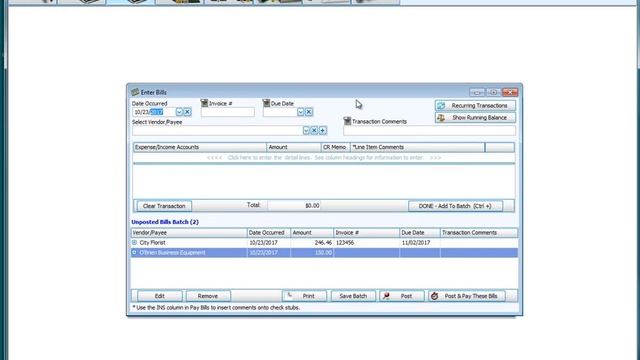Click Post & Pay These Bills

[467, 296]
